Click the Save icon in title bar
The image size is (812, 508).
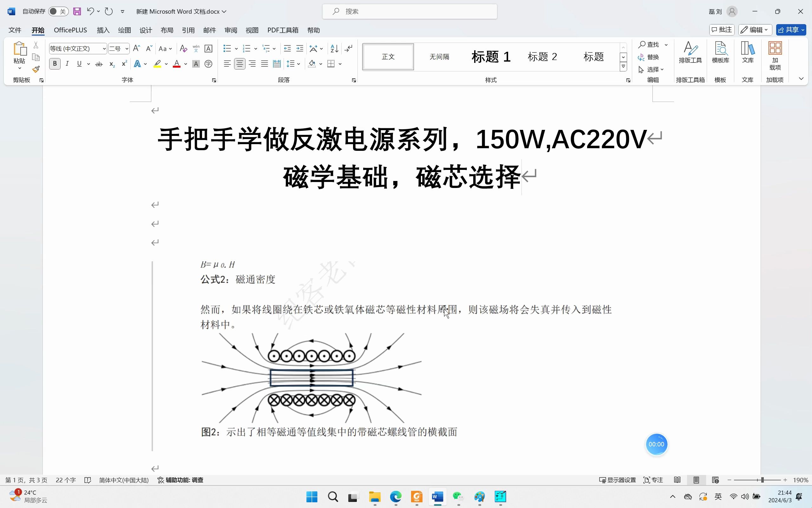(x=77, y=11)
